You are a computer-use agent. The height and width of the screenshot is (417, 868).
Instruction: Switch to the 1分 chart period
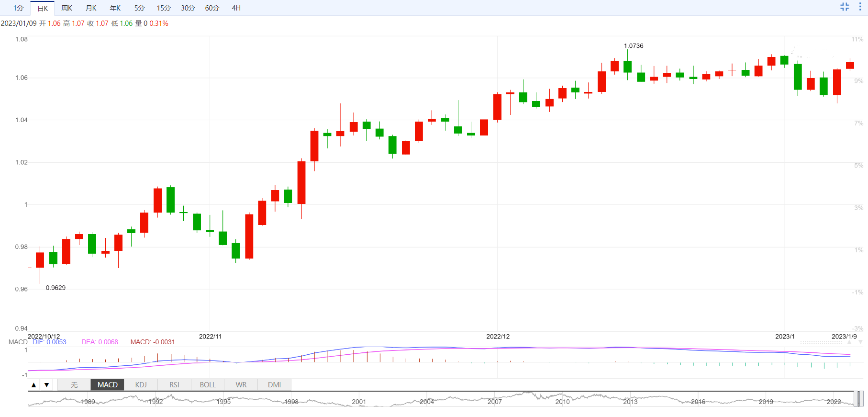pyautogui.click(x=18, y=8)
